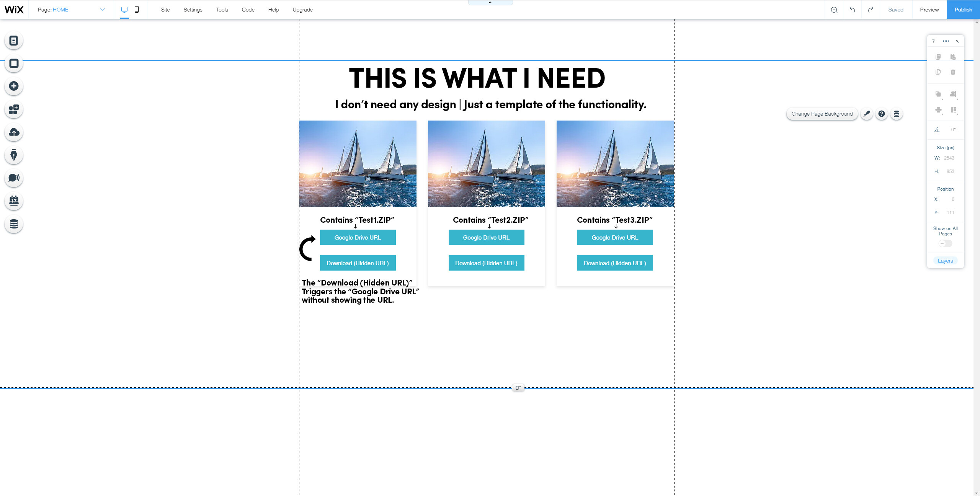This screenshot has height=496, width=980.
Task: Open the Bookings calendar panel
Action: click(14, 201)
